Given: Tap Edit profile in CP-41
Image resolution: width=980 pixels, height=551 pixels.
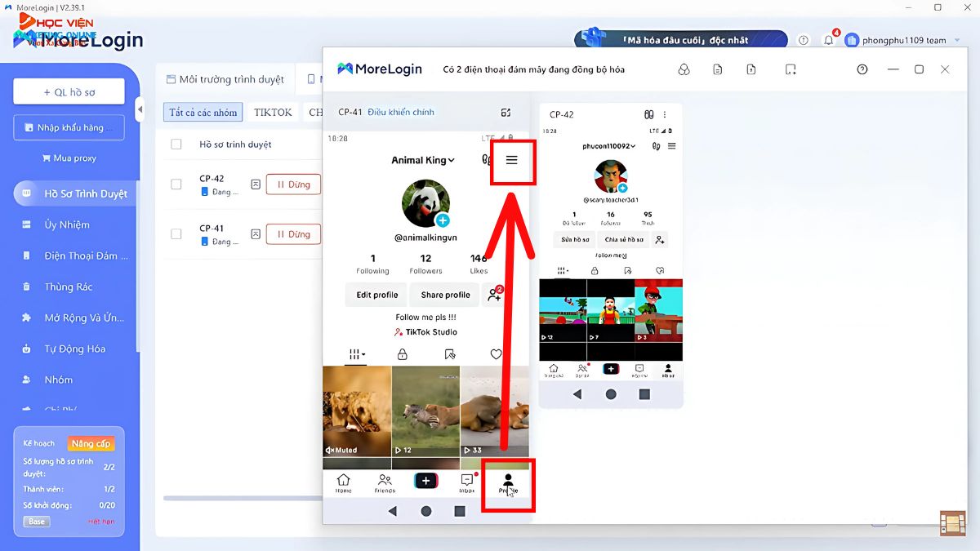Looking at the screenshot, I should pos(377,295).
